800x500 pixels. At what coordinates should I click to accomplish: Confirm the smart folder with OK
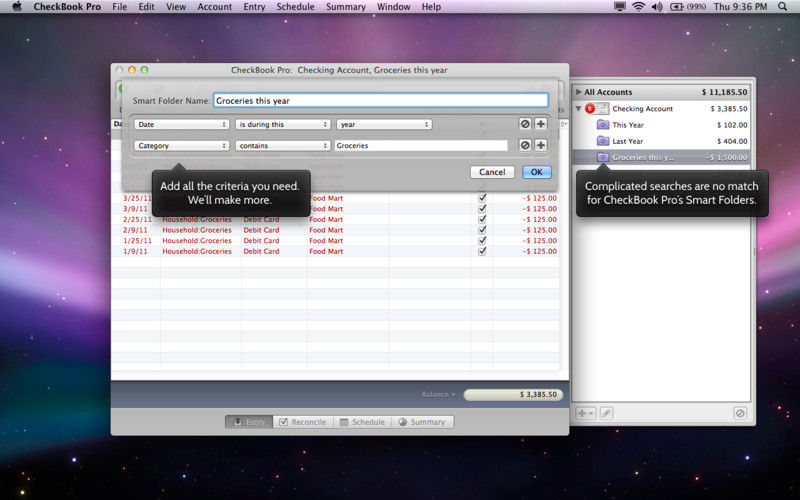[537, 172]
